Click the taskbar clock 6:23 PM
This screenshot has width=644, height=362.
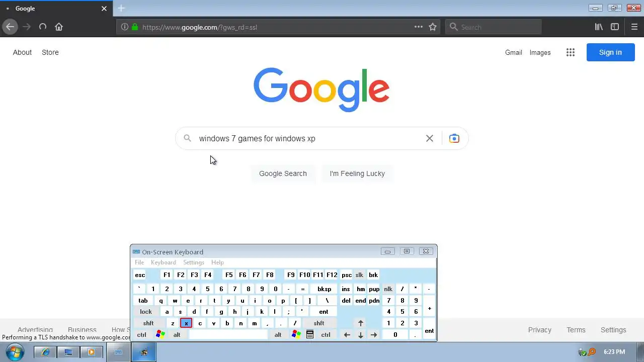coord(614,352)
